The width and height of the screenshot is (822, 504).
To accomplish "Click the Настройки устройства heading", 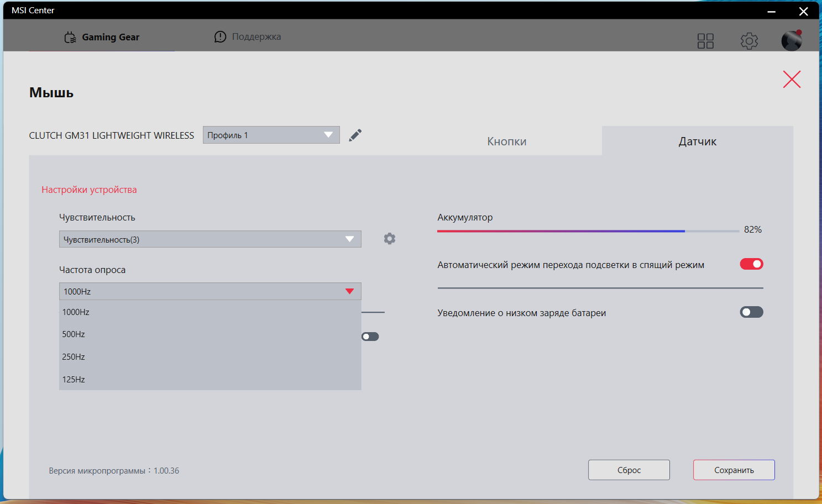I will click(x=89, y=190).
